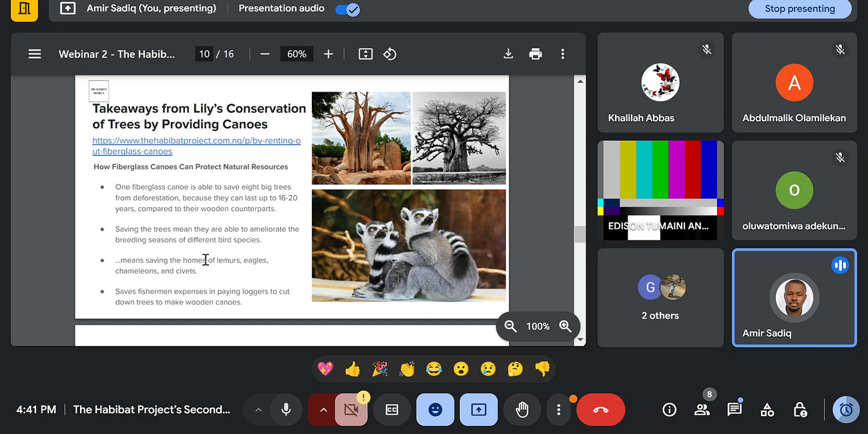The height and width of the screenshot is (434, 868).
Task: Click the Webinar 2 - The Habib... document title
Action: pyautogui.click(x=117, y=54)
